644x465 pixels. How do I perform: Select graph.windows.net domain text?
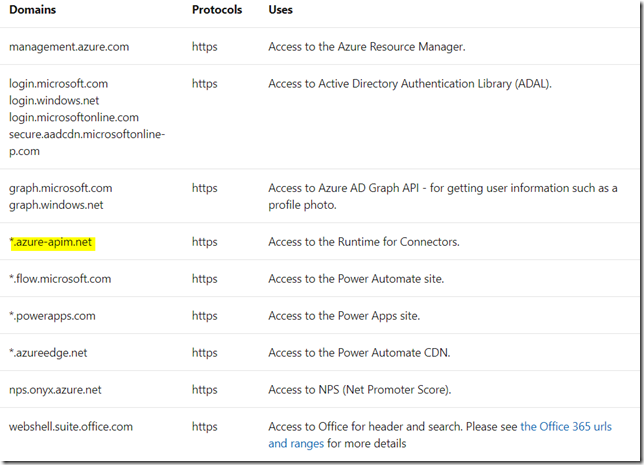(x=56, y=205)
